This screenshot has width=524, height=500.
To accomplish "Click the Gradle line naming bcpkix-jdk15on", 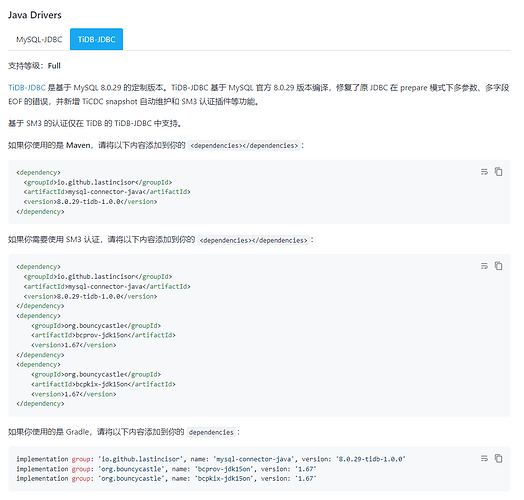I will (x=166, y=478).
